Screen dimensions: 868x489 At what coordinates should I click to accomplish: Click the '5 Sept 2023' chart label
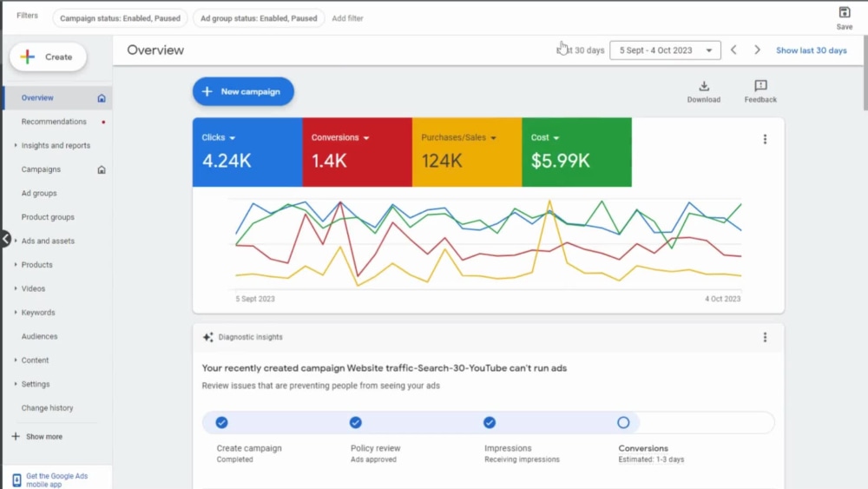[254, 299]
